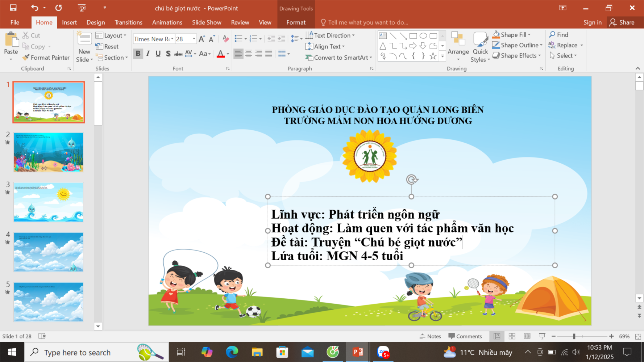Click the Clear All Formatting icon
The image size is (644, 362).
[x=225, y=39]
